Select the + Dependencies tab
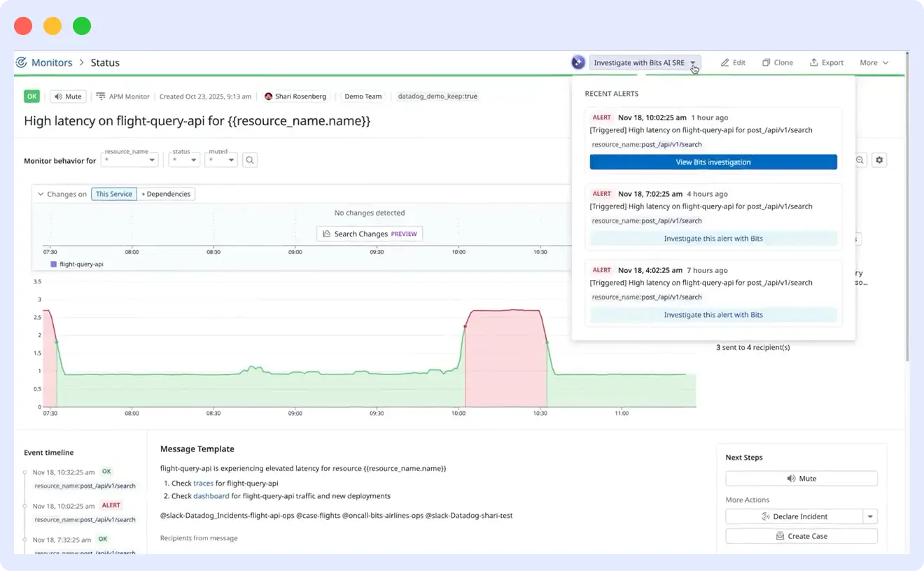Screen dimensions: 924x571 click(166, 194)
